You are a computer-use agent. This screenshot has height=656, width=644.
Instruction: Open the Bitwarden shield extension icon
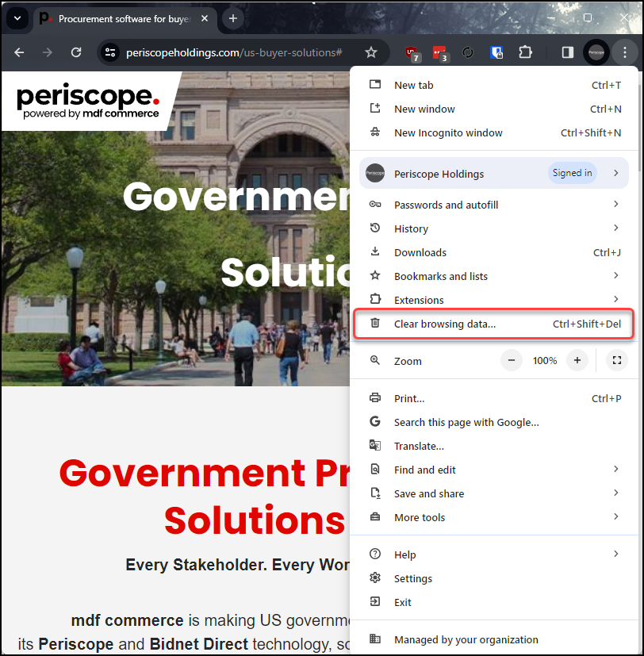pos(496,52)
